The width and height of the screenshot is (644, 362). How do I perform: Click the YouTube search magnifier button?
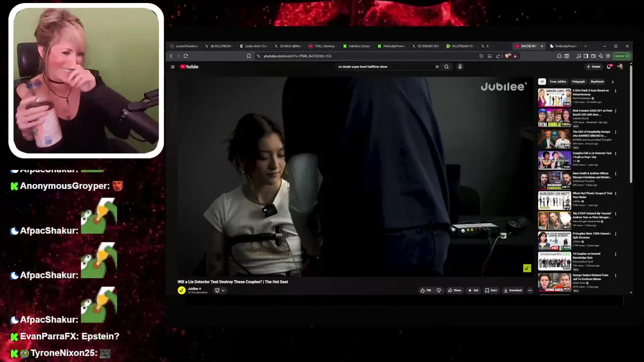(x=446, y=66)
